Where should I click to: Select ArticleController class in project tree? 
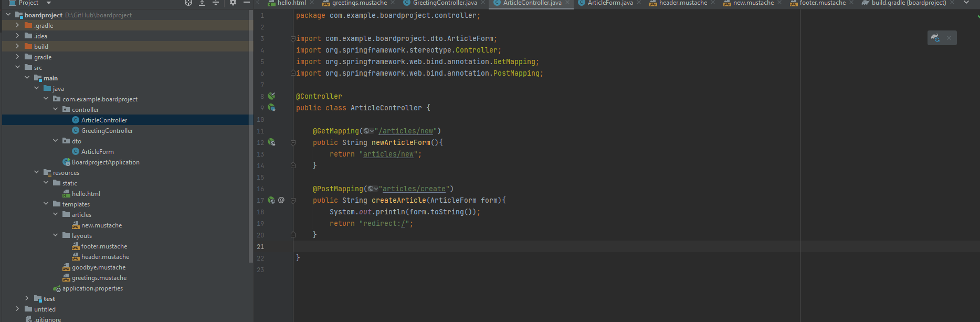click(104, 120)
